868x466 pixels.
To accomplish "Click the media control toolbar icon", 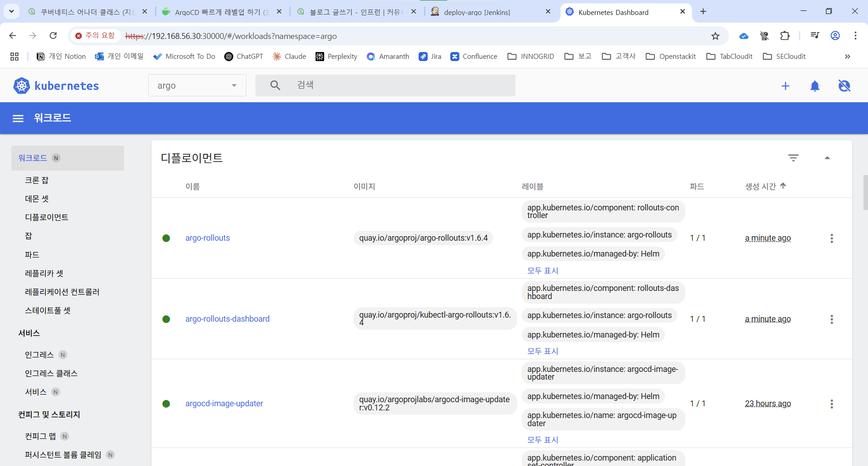I will [x=815, y=35].
